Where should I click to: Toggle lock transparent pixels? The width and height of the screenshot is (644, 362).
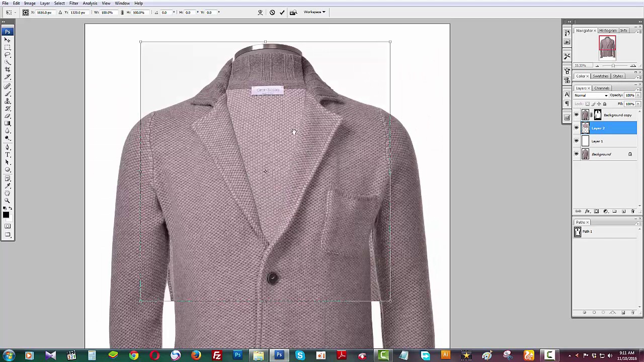click(x=588, y=104)
